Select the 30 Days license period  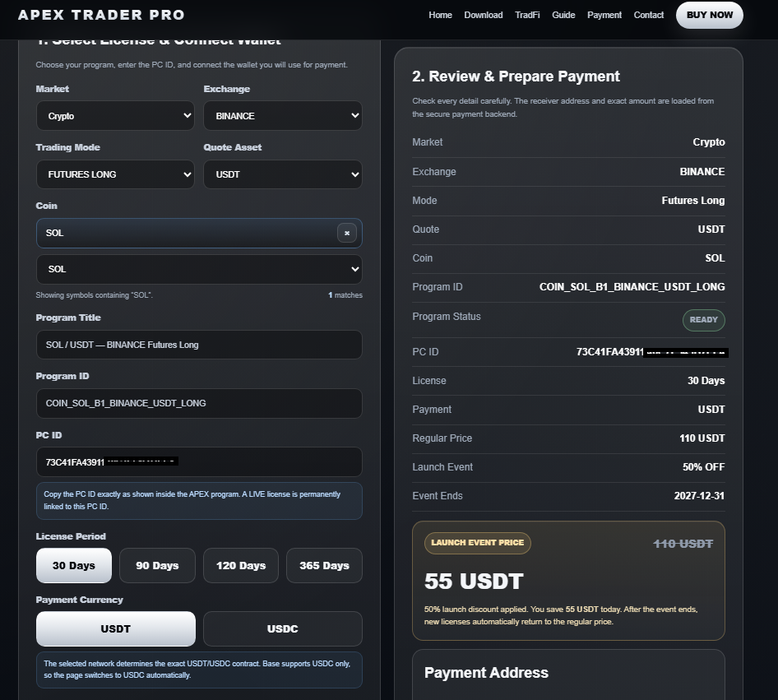pos(74,566)
